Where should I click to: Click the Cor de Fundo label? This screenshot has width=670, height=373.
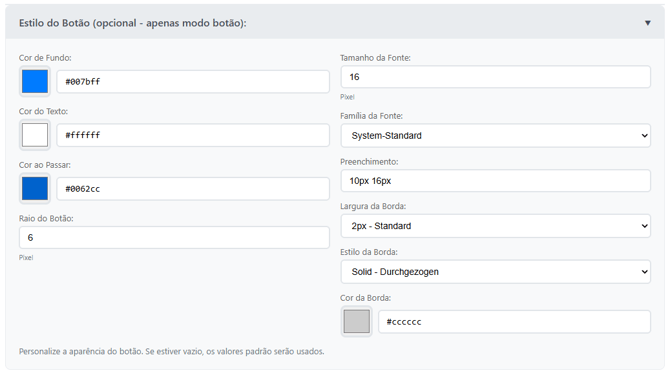click(45, 58)
